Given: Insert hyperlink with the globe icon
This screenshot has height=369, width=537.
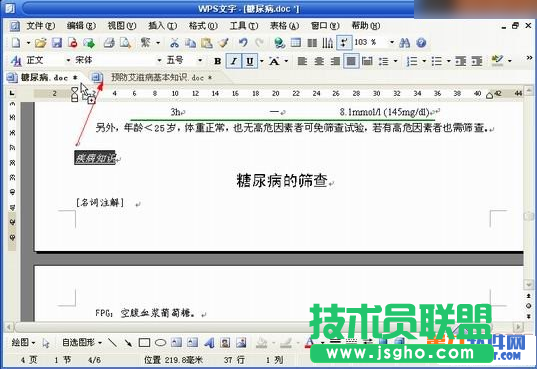Looking at the screenshot, I should [279, 43].
